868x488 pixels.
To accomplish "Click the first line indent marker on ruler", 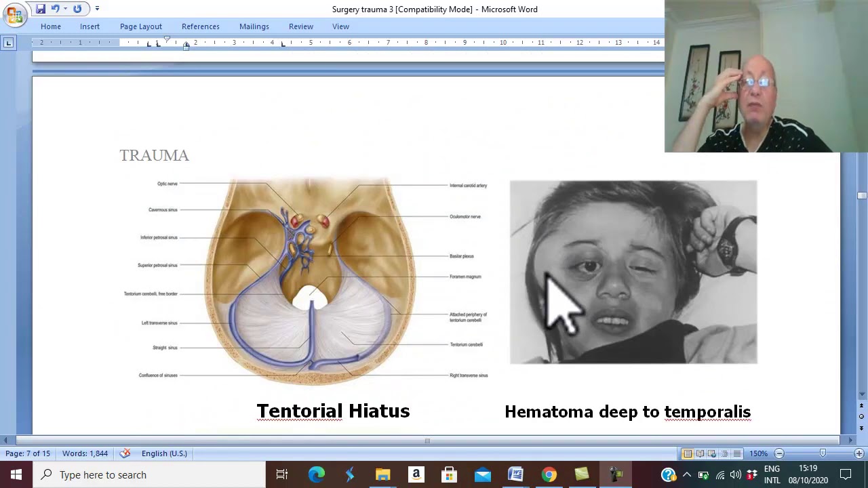I will click(x=167, y=39).
